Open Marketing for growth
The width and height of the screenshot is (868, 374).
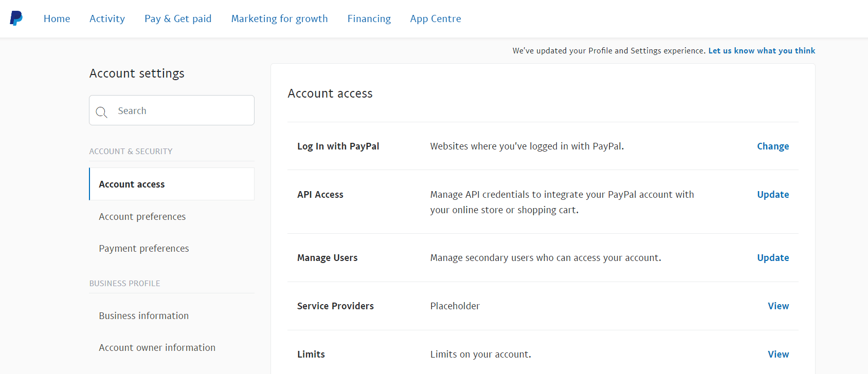[x=279, y=18]
